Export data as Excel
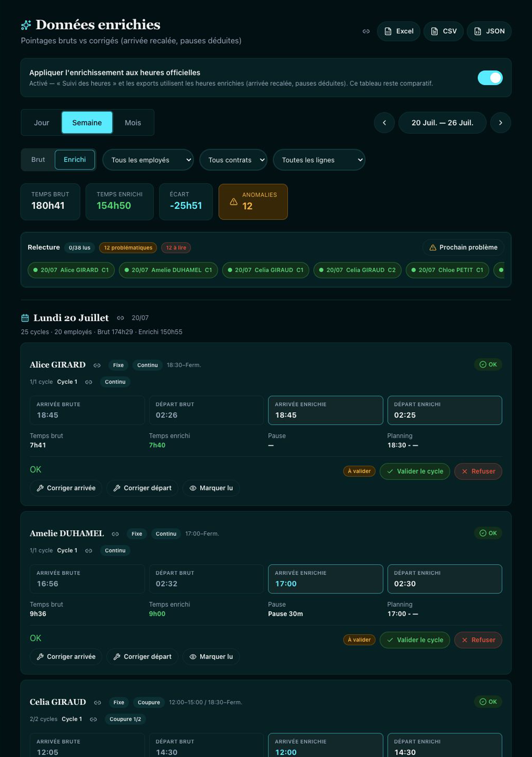The height and width of the screenshot is (757, 532). pyautogui.click(x=399, y=31)
